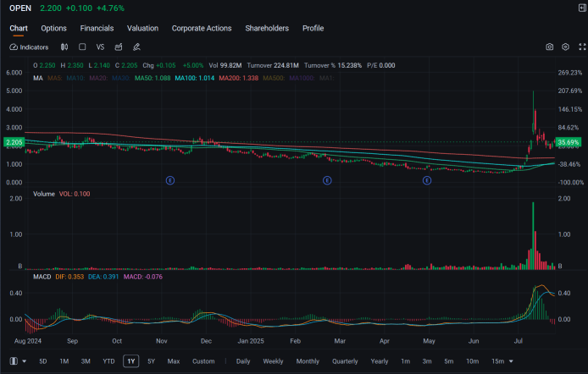
Task: Toggle the MA100: 1.014 line
Action: [195, 78]
